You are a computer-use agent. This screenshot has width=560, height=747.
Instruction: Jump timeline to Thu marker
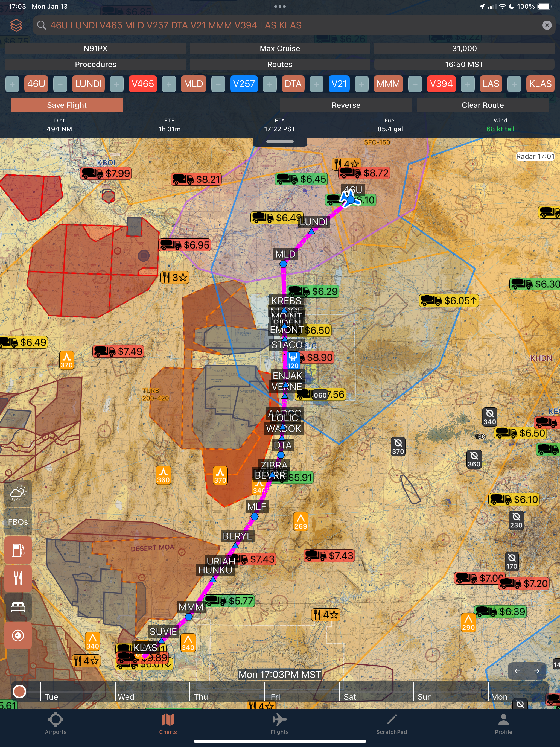201,697
